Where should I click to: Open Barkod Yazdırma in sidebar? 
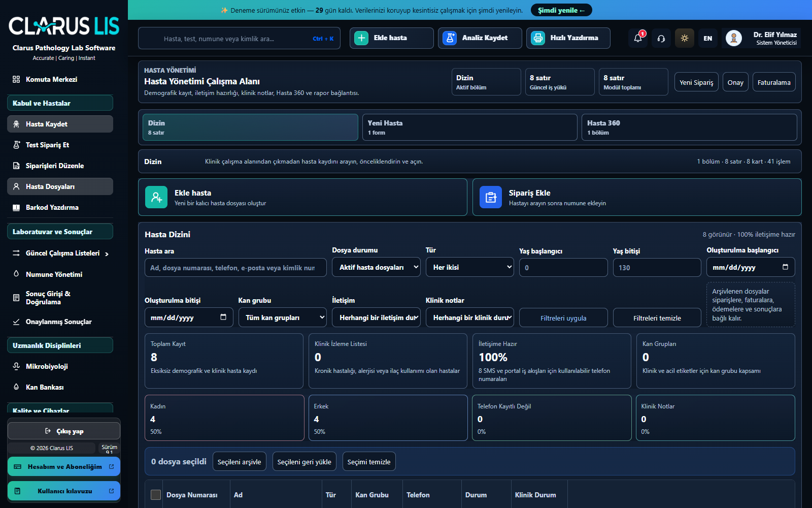60,207
